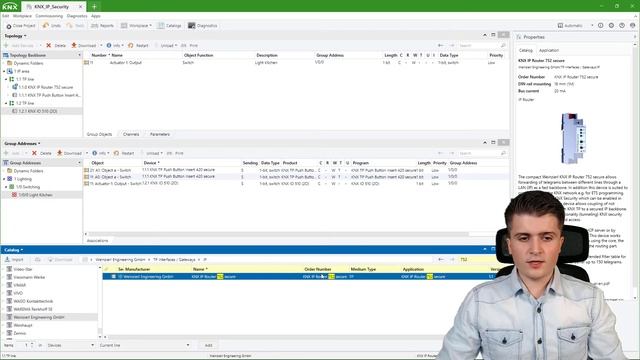
Task: Open the Group Addresses panel title dropdown
Action: (22, 144)
